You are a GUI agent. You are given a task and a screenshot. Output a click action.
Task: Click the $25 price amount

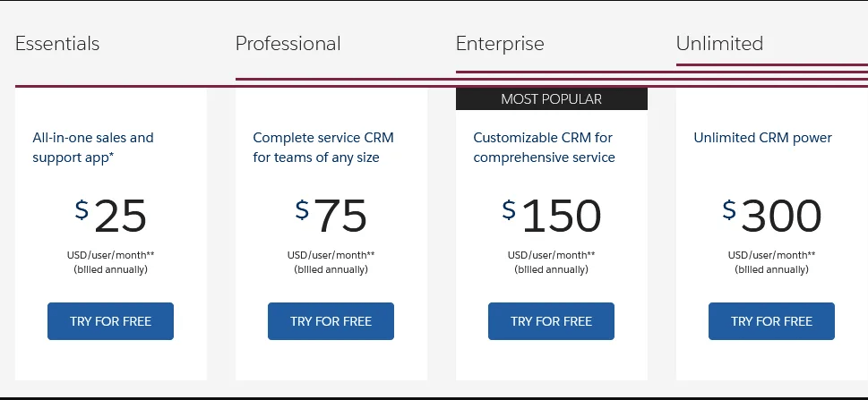point(111,216)
